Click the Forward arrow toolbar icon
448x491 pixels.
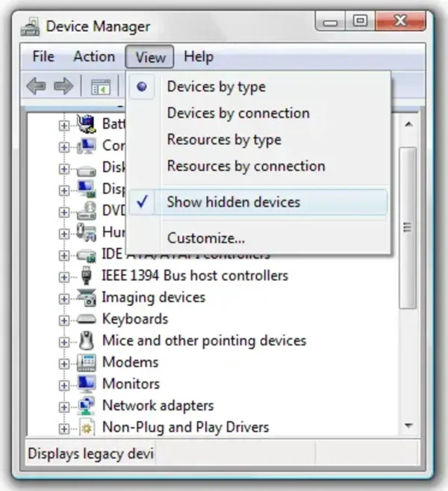(63, 86)
